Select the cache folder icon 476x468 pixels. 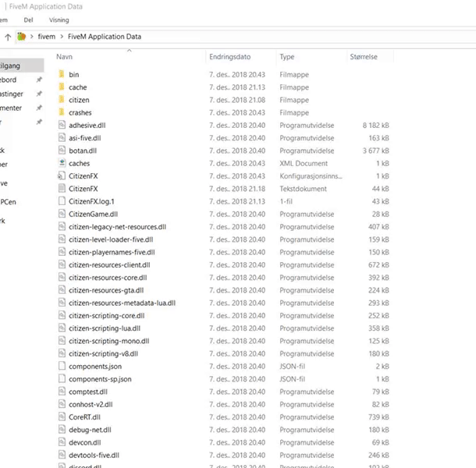(62, 87)
